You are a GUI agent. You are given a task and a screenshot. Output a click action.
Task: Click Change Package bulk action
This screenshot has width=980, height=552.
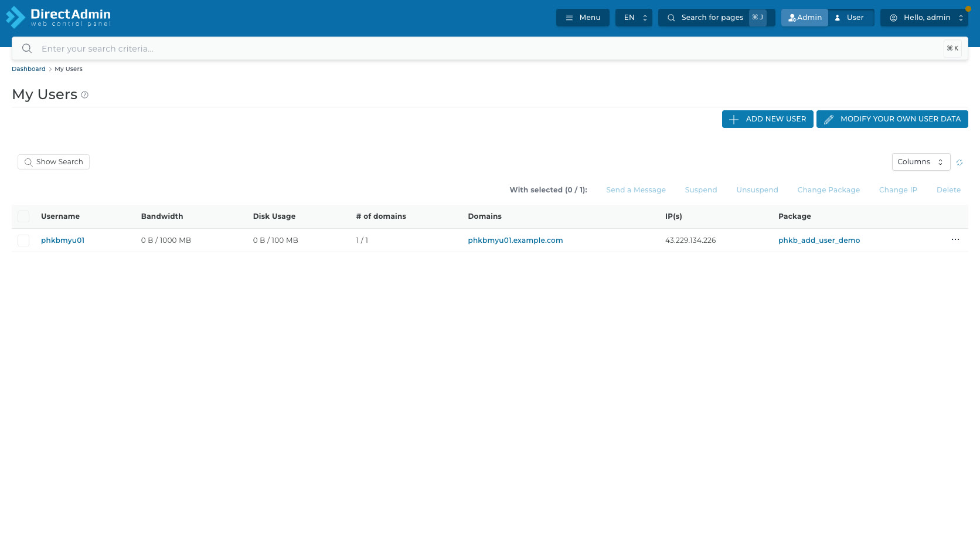coord(829,190)
